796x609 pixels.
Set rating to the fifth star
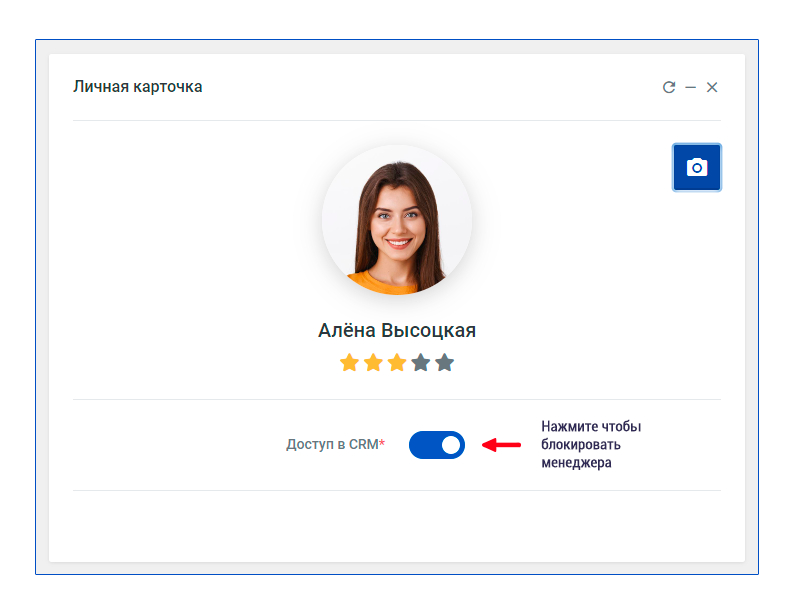[x=445, y=363]
